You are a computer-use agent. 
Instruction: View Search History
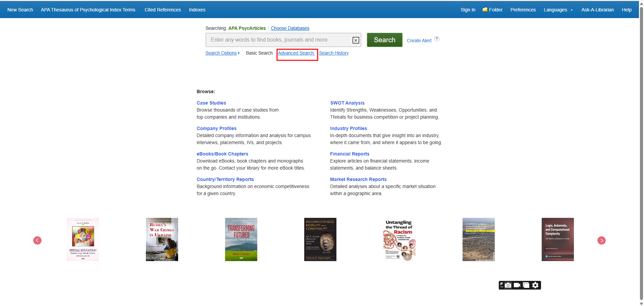(x=334, y=53)
